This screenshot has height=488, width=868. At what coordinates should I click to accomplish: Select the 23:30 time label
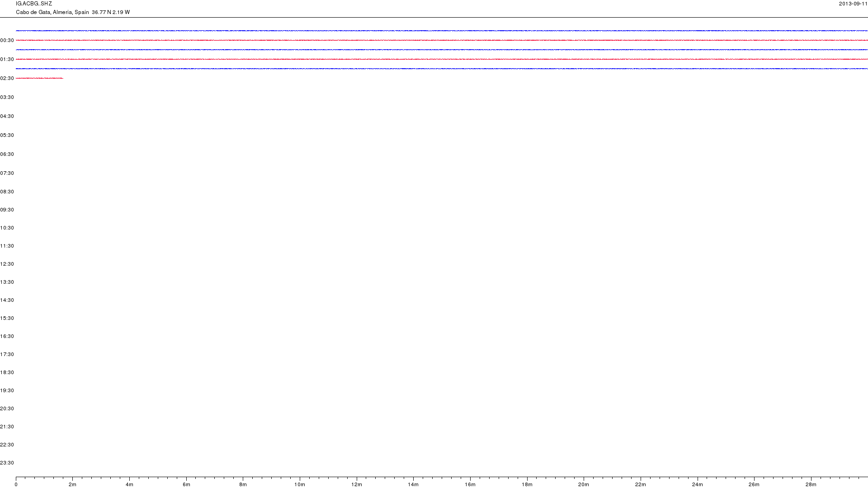tap(7, 463)
